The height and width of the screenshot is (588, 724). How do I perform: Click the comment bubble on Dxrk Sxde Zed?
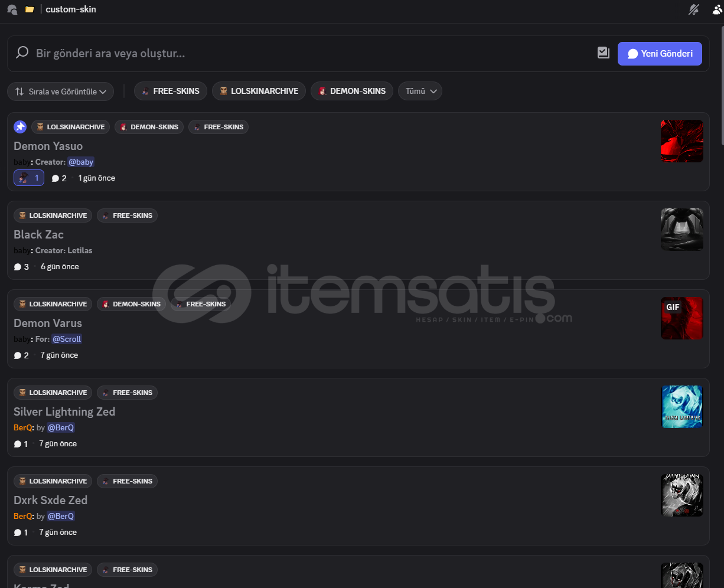pos(17,533)
